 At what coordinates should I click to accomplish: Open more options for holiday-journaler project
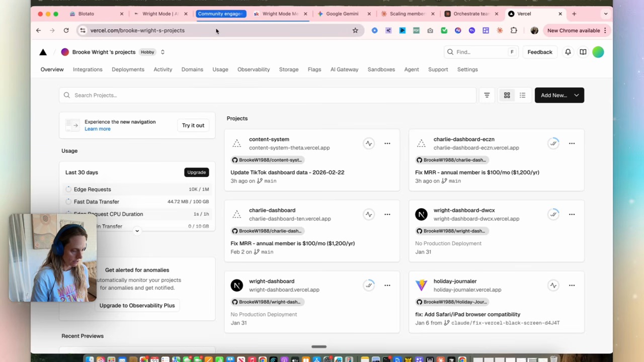click(x=572, y=285)
